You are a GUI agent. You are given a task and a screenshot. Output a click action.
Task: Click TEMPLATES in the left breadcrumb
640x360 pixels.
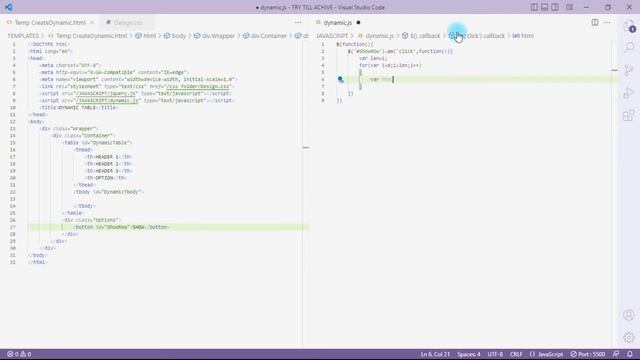pos(23,36)
